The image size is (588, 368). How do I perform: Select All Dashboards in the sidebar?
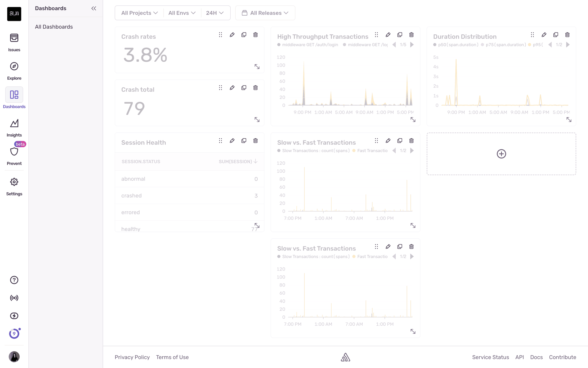coord(54,27)
